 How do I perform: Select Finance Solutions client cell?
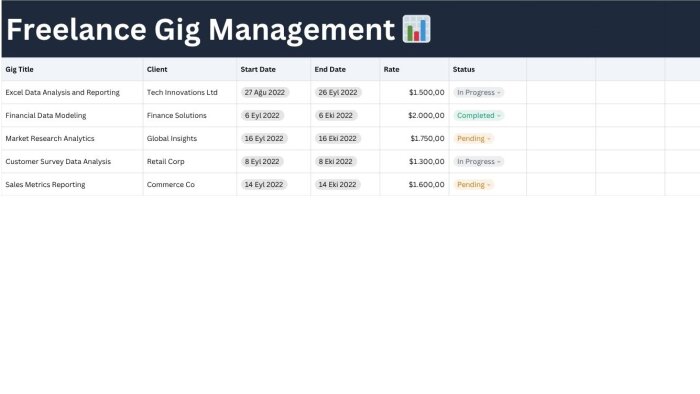pyautogui.click(x=190, y=116)
